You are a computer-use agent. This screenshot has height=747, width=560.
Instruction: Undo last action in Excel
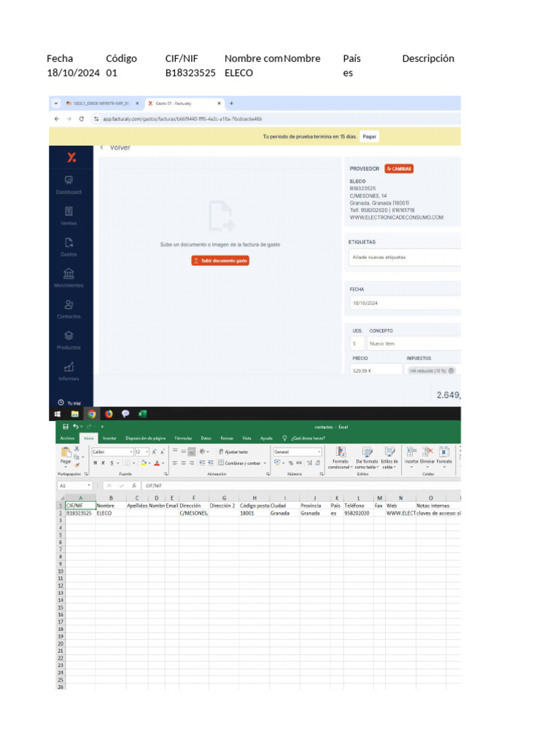[x=76, y=427]
